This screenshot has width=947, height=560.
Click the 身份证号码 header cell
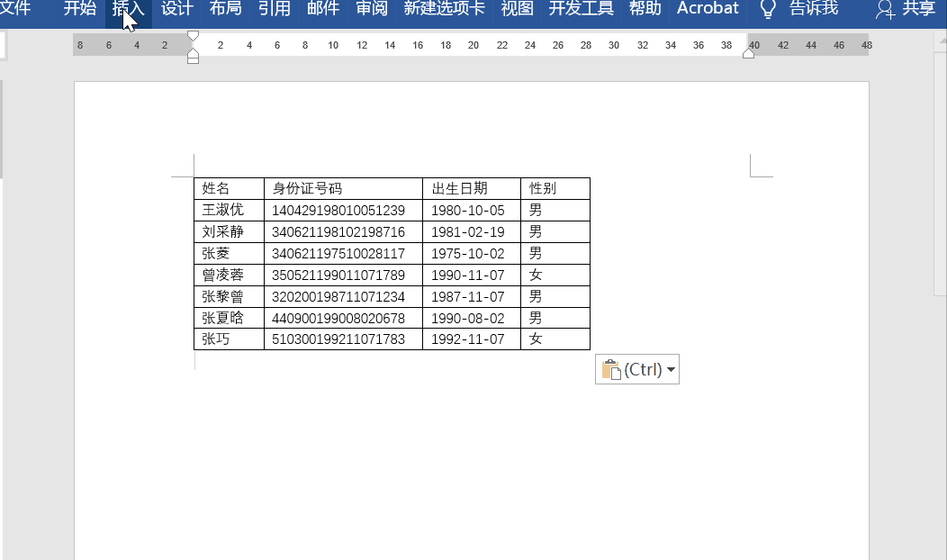click(x=343, y=188)
